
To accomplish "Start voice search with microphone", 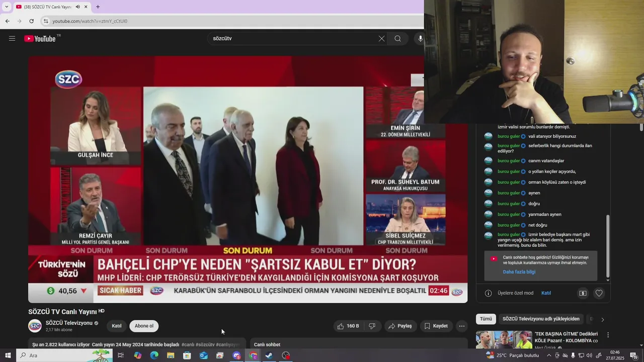I will [x=420, y=39].
